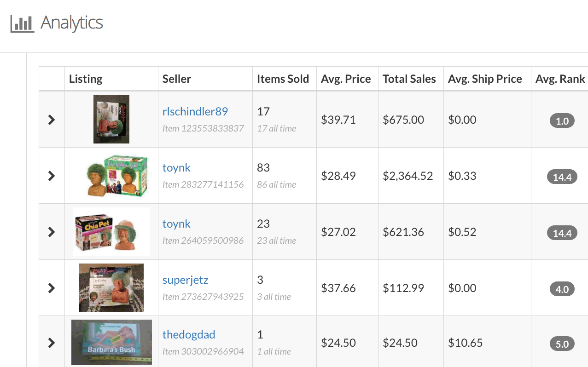Expand the superjetz listing row
Viewport: 588px width, 367px height.
[52, 288]
